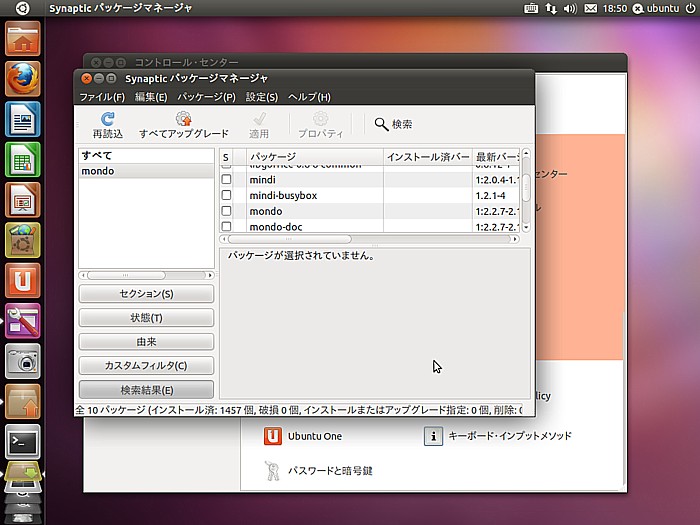Open the 設定(S) menu
Screen dimensions: 700x525
point(262,97)
